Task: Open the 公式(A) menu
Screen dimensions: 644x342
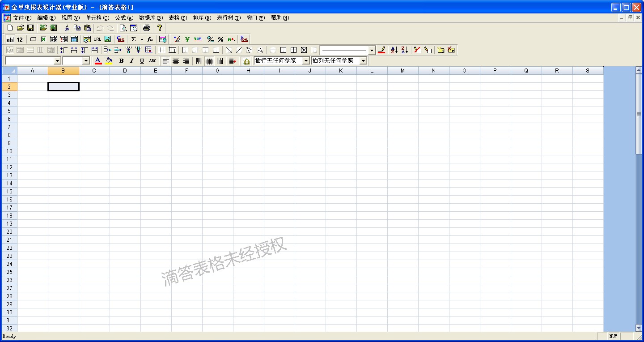Action: 124,18
